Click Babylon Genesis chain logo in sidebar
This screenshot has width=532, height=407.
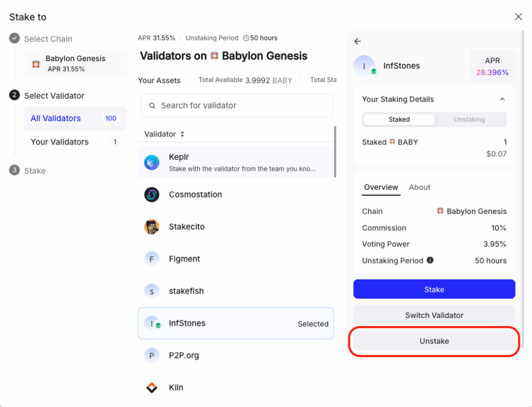36,64
